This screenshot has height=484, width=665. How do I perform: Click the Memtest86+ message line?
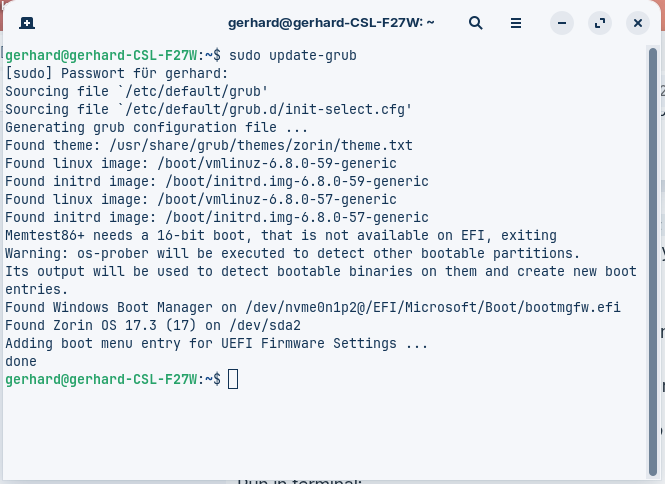281,235
